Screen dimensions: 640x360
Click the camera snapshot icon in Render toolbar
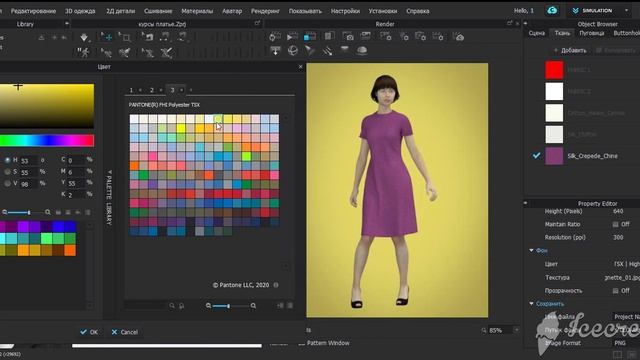click(x=348, y=37)
